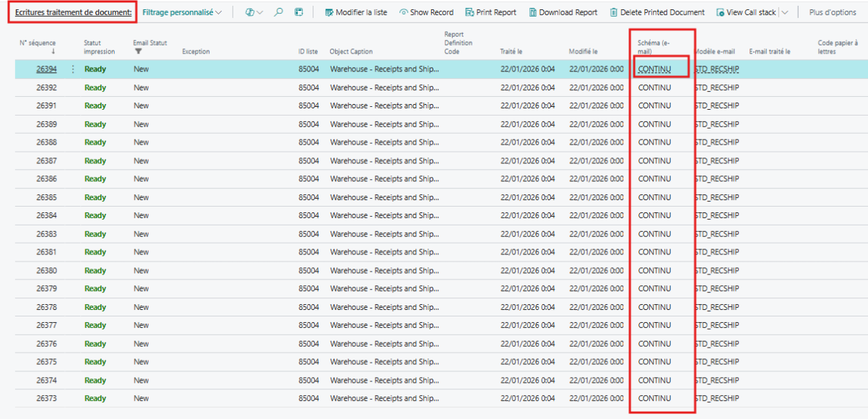Click the search magnifier icon
Screen dimensions: 868x419
coord(279,12)
